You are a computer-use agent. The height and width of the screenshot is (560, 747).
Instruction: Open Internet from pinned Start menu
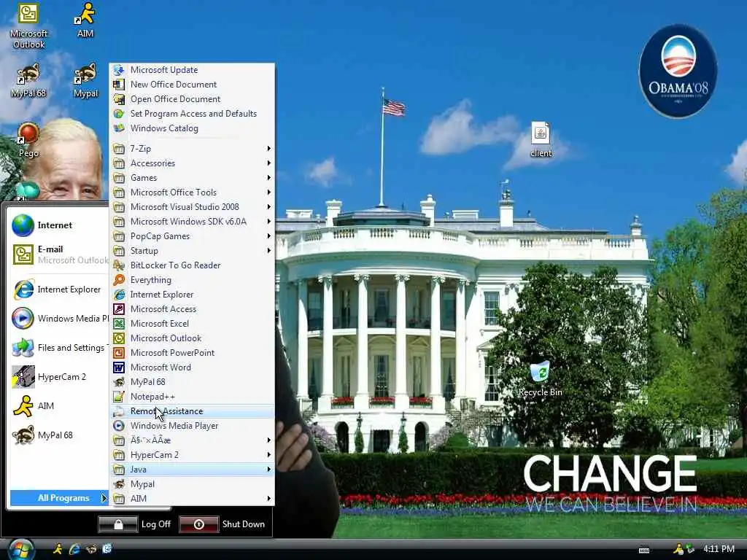pyautogui.click(x=58, y=225)
